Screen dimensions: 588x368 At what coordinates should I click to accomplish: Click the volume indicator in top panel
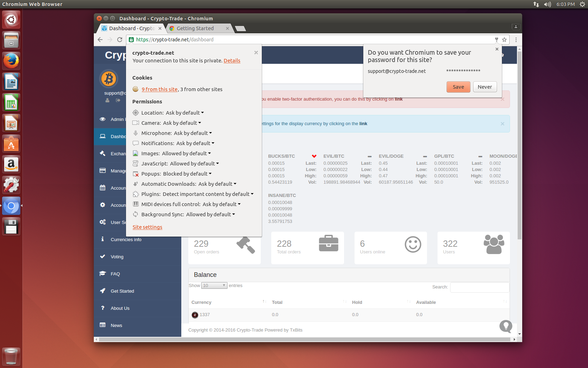(547, 4)
